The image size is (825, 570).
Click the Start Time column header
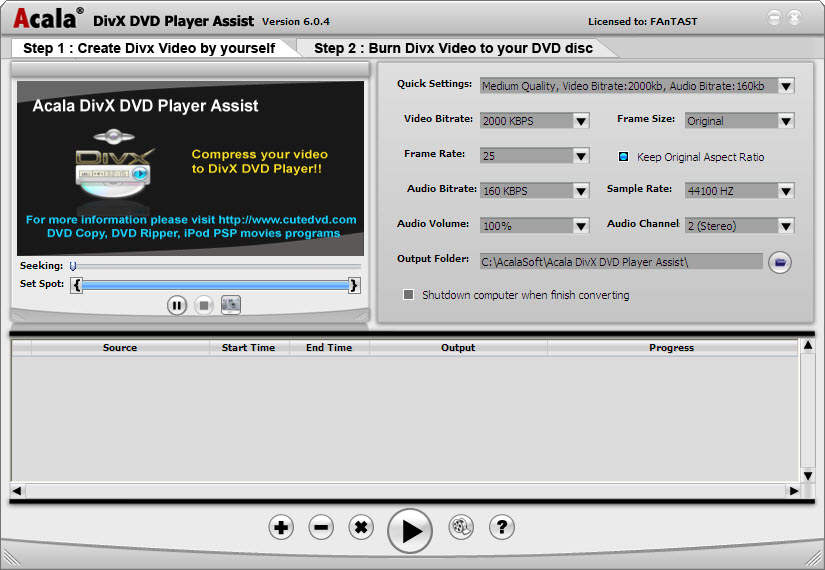(248, 347)
